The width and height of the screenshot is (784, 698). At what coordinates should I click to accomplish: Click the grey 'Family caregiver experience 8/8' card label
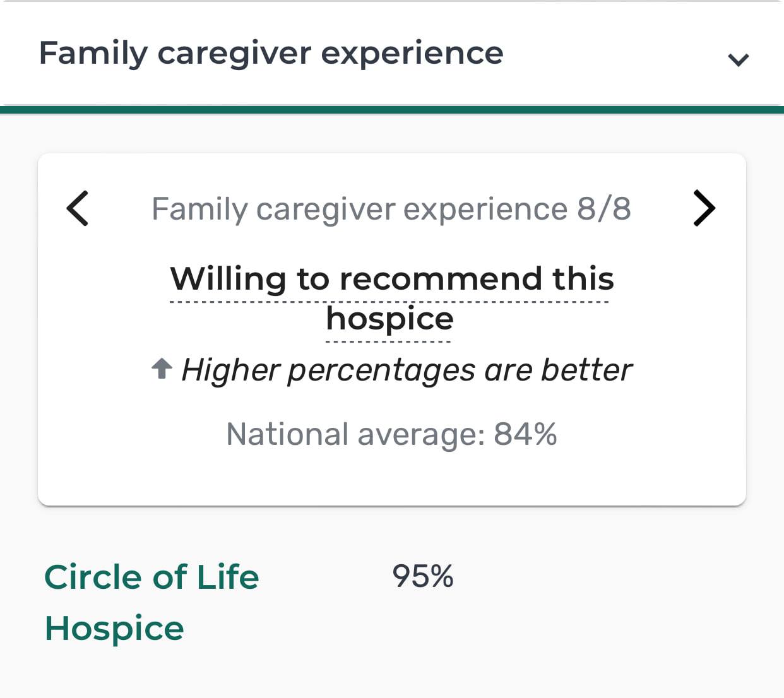click(391, 209)
